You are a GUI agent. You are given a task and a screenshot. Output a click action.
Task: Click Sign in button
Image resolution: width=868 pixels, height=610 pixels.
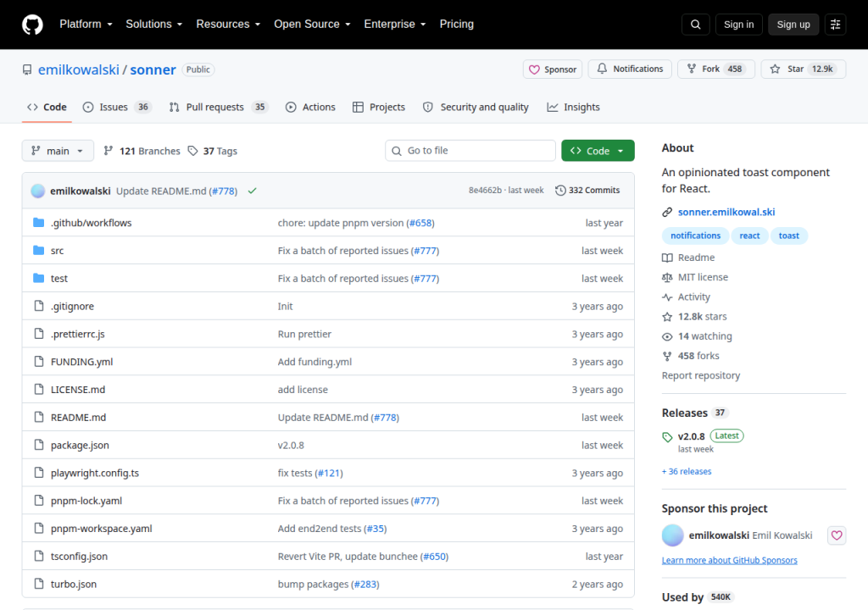(738, 25)
